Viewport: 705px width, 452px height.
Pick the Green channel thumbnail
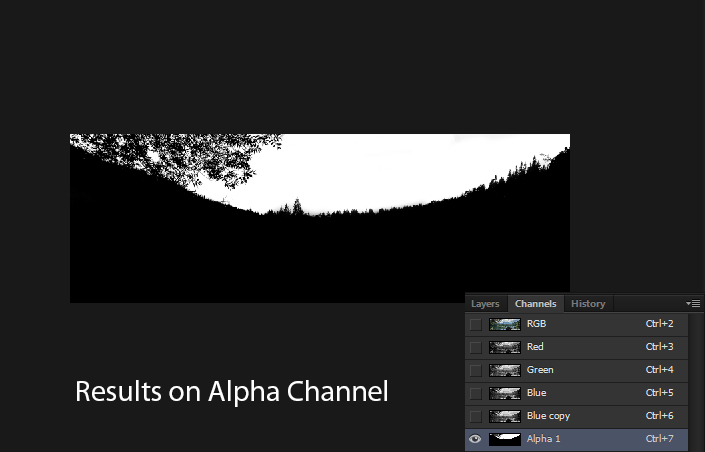504,370
